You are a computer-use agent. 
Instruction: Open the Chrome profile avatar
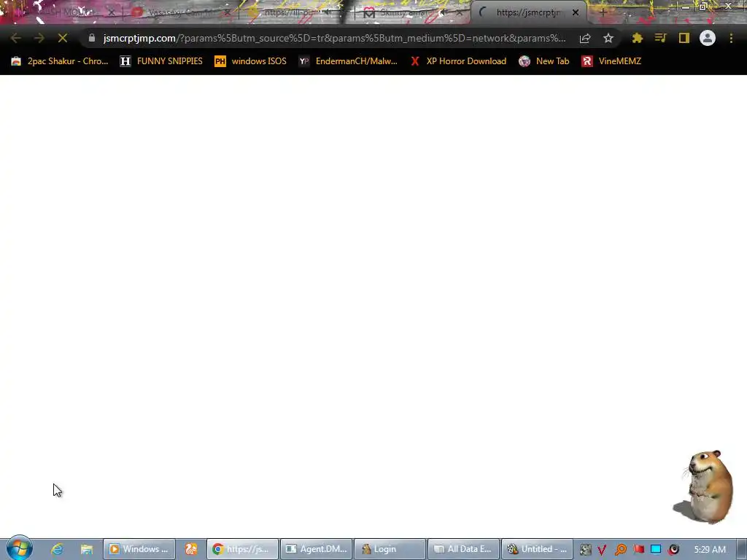(x=708, y=38)
